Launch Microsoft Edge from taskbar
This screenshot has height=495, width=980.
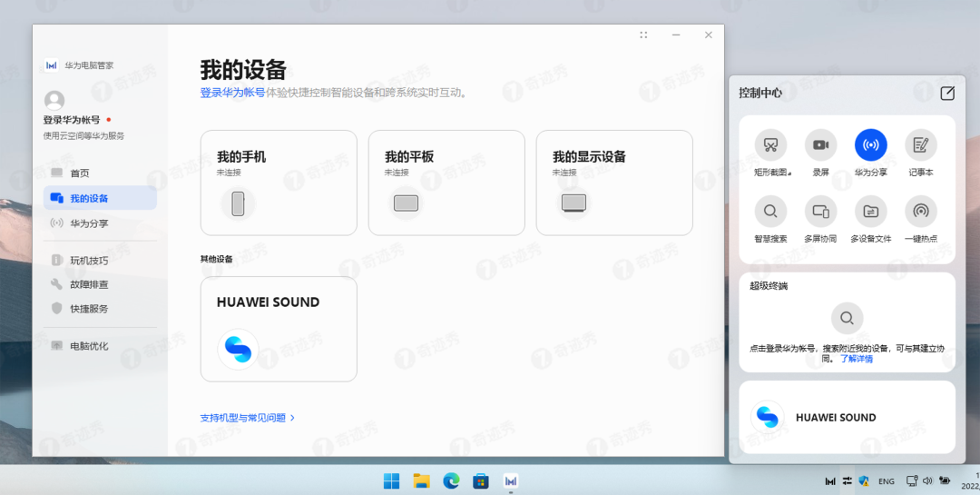451,480
